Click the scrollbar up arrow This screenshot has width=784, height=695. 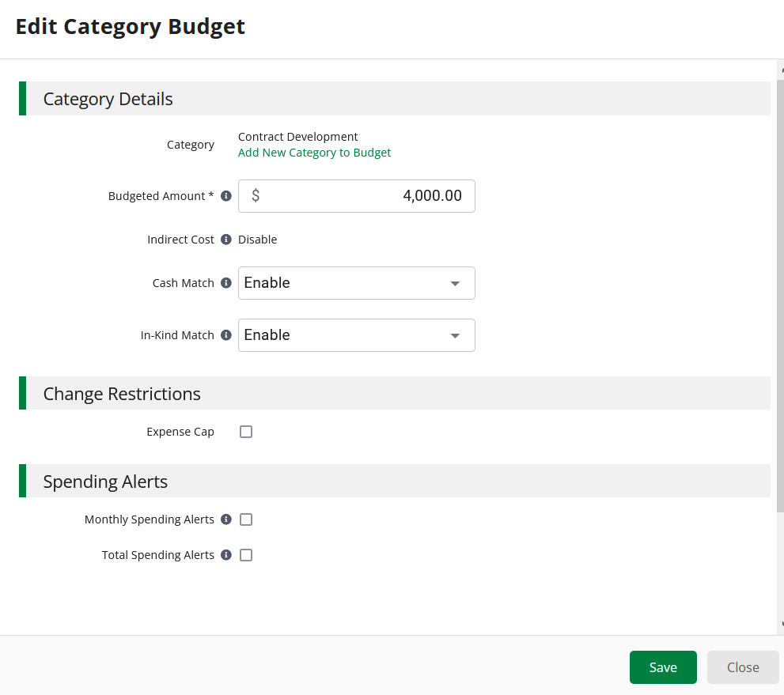pyautogui.click(x=781, y=70)
